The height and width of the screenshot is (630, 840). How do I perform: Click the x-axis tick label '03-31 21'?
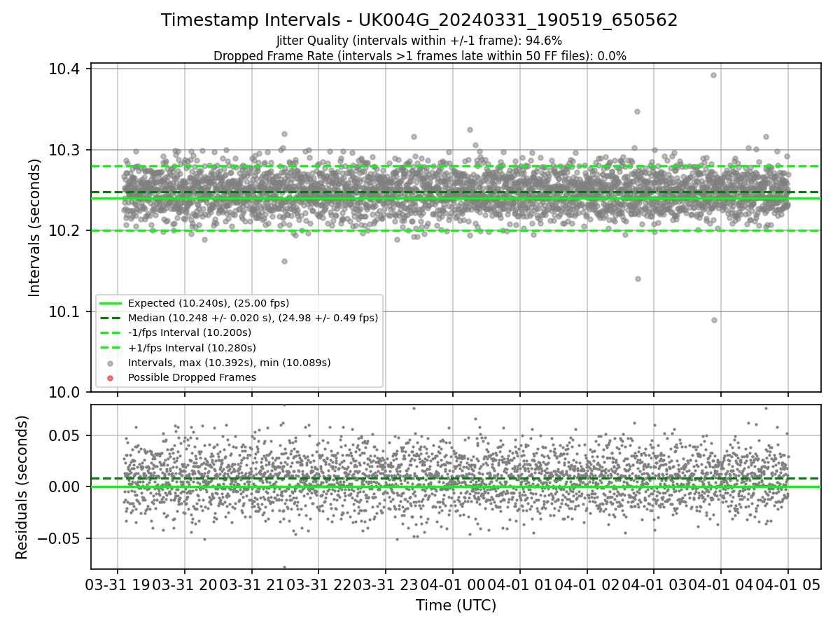pos(251,585)
